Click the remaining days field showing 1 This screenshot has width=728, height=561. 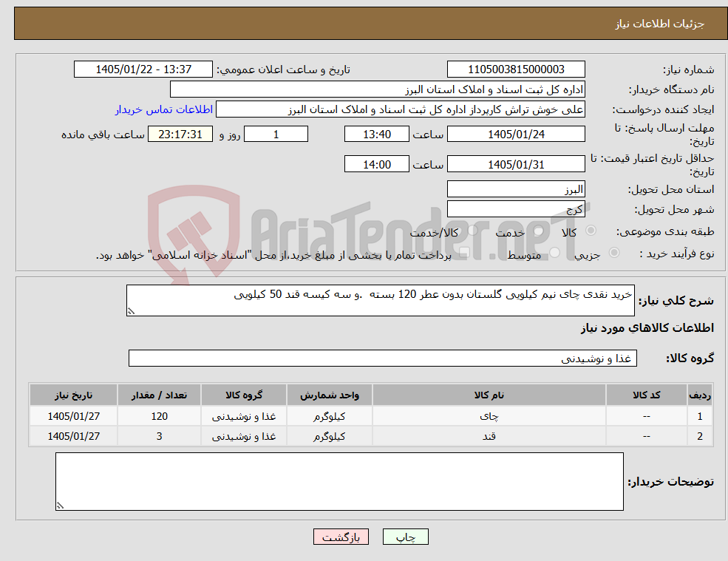point(276,135)
